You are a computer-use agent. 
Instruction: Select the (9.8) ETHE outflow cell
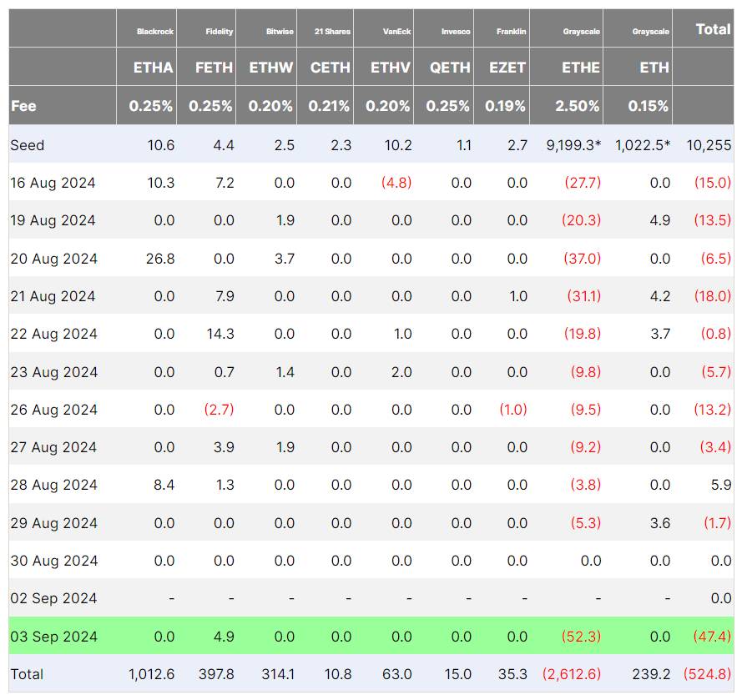pyautogui.click(x=586, y=372)
